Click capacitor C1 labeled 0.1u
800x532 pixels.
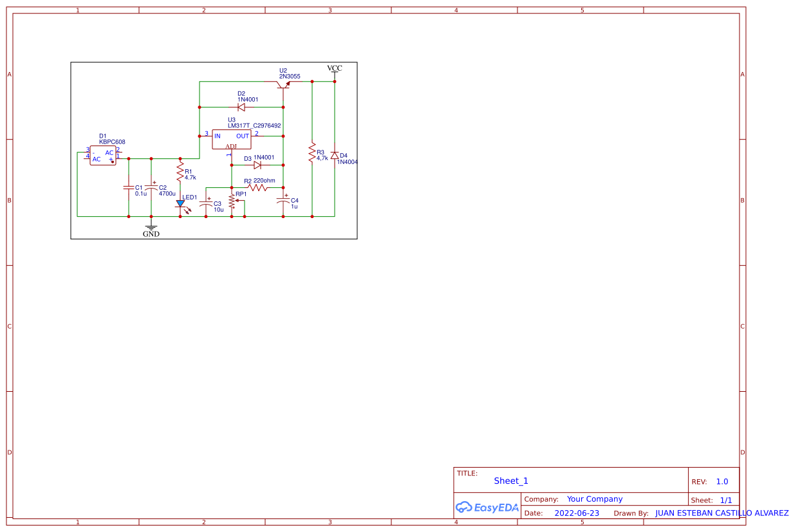point(129,187)
